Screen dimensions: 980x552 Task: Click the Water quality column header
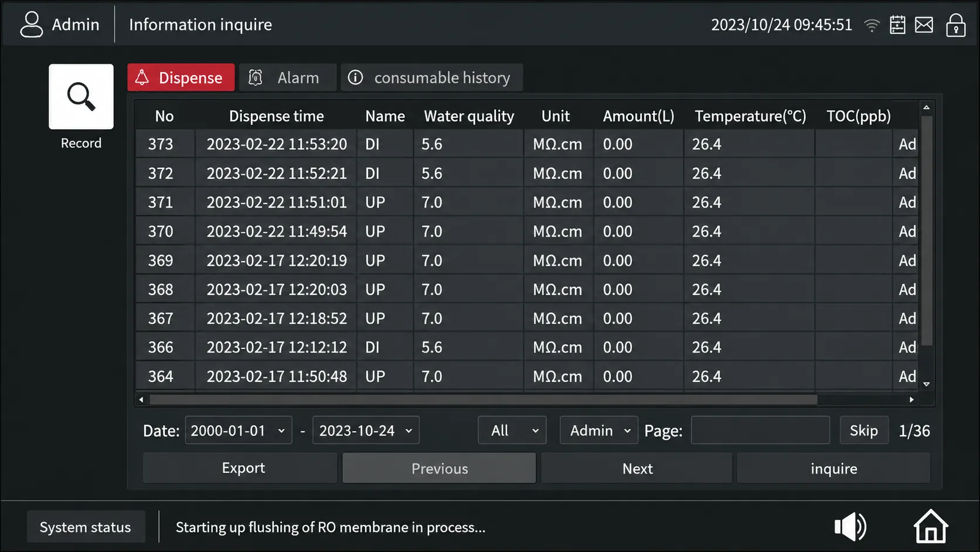[x=469, y=116]
